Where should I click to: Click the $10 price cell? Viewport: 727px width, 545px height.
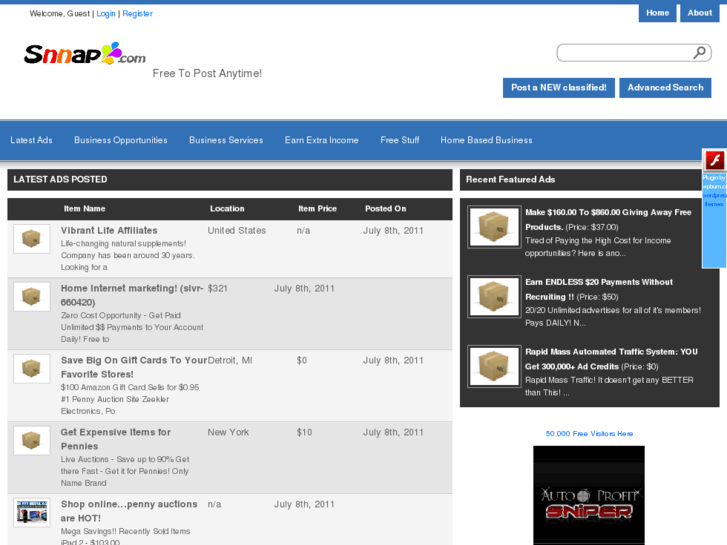(304, 432)
